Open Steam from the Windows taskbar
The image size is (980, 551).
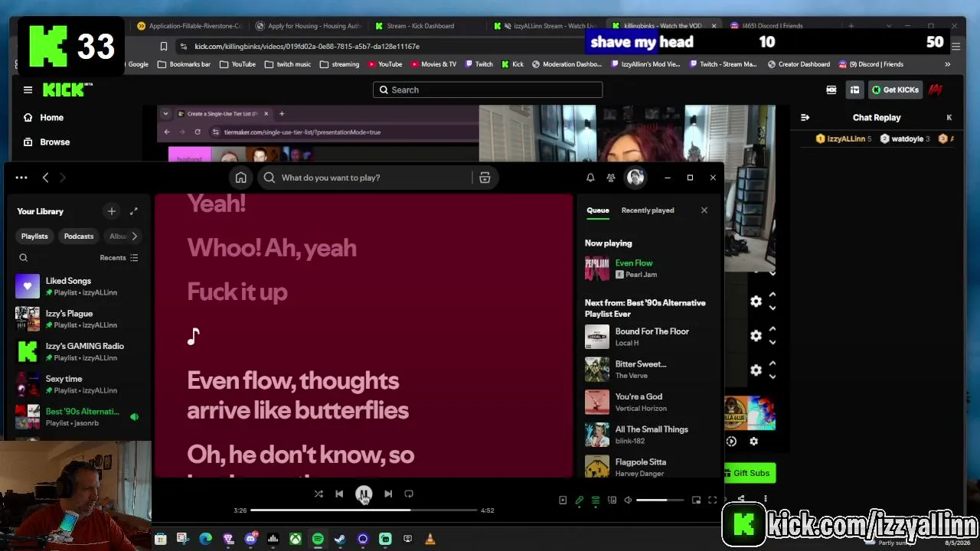(340, 540)
